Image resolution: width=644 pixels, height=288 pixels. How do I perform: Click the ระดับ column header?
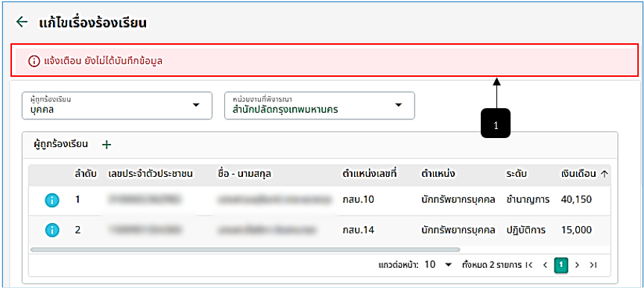[517, 174]
